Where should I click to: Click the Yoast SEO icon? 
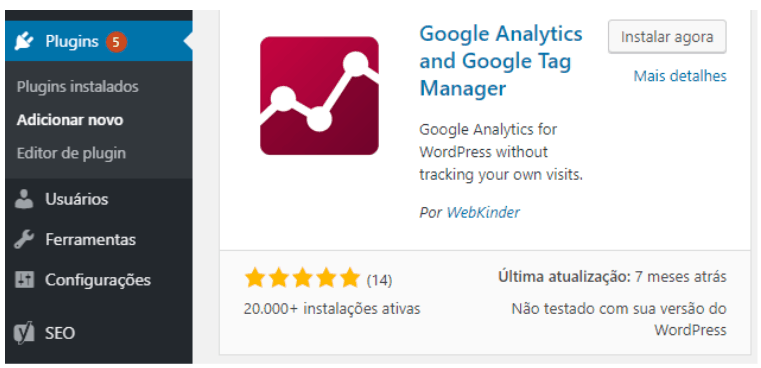click(x=24, y=333)
